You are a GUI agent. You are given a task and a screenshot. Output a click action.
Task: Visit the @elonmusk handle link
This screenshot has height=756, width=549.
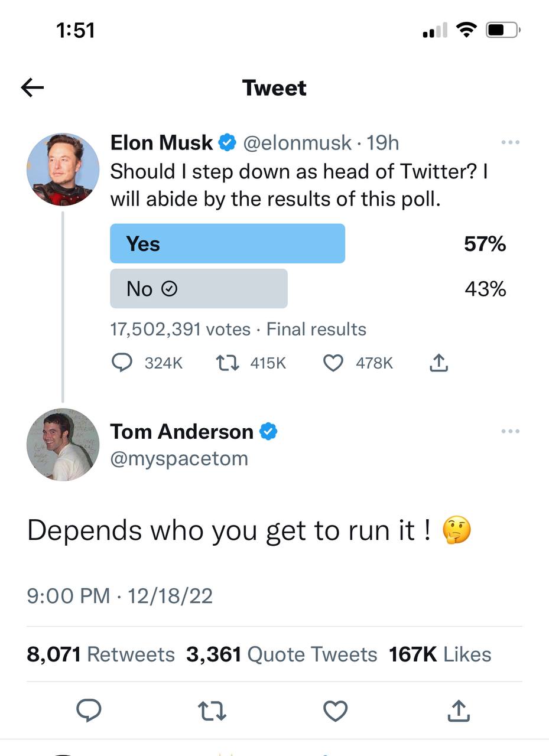tap(297, 142)
